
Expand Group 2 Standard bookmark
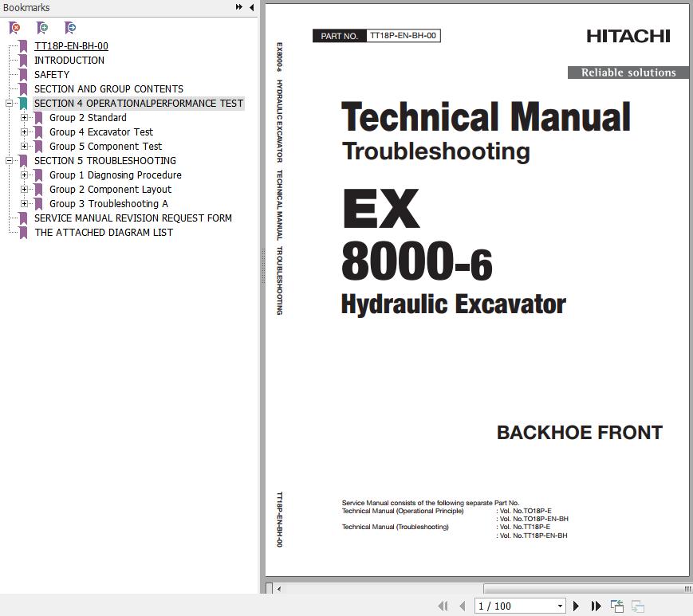25,118
